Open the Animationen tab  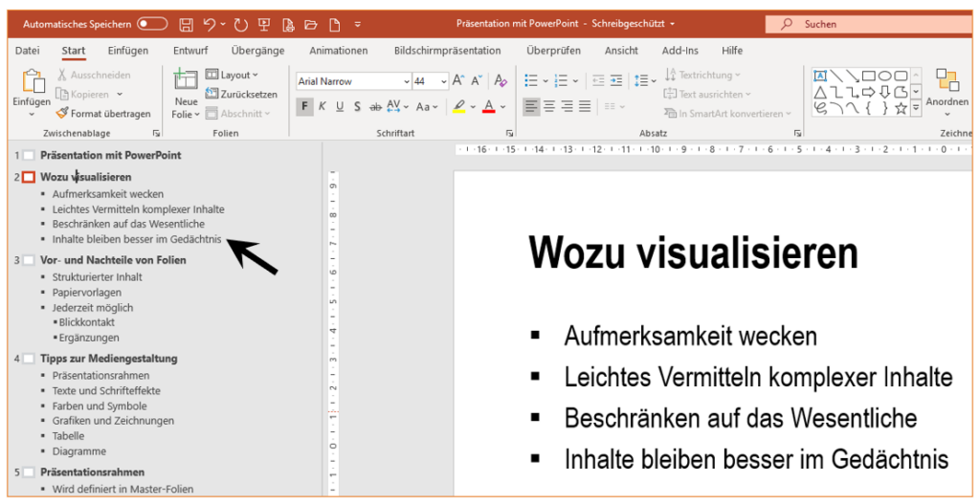pos(339,51)
